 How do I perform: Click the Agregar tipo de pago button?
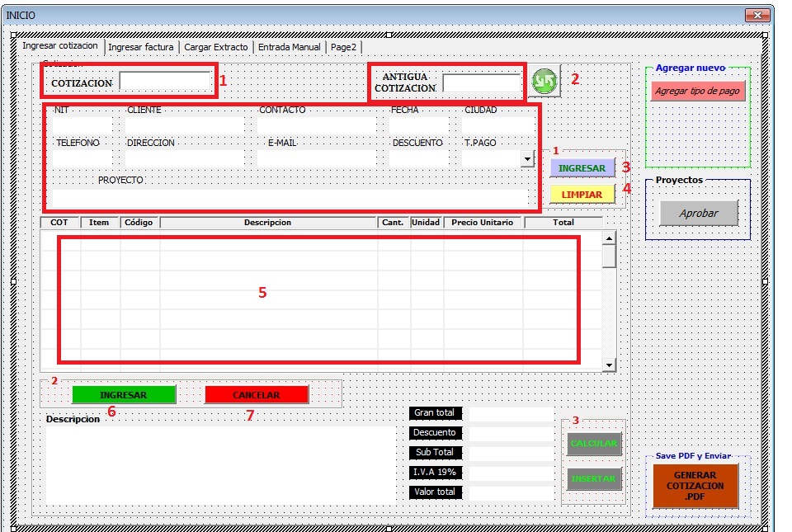point(698,92)
